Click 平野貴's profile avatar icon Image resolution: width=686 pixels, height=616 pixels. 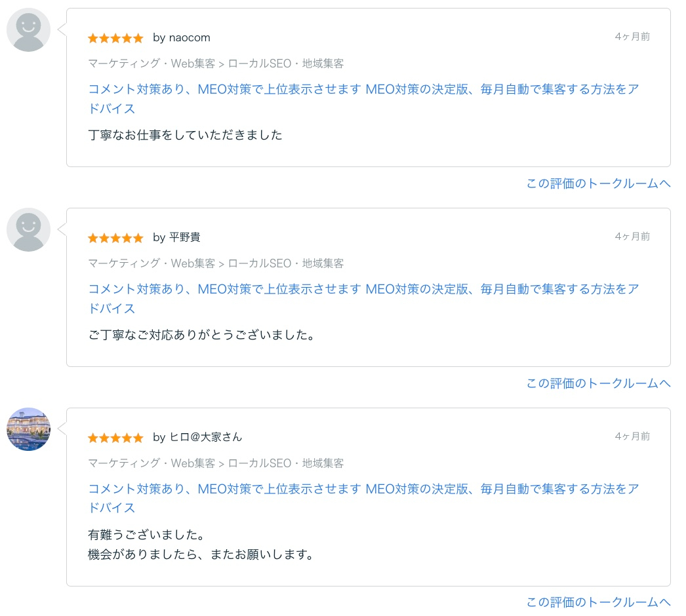coord(28,229)
